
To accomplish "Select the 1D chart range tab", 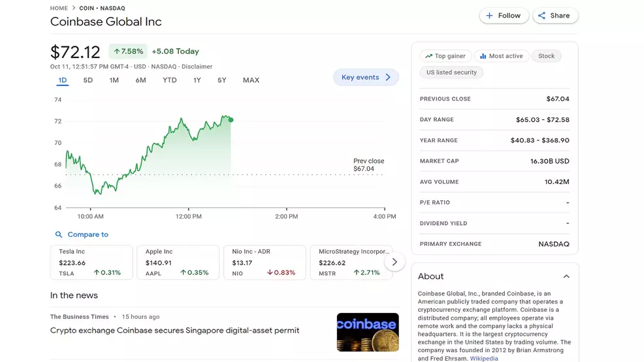I will (63, 80).
